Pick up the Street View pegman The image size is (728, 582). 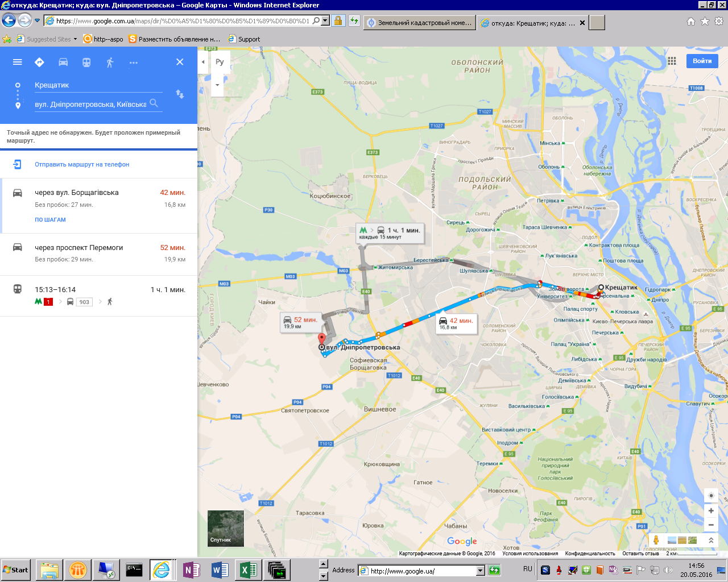[656, 540]
